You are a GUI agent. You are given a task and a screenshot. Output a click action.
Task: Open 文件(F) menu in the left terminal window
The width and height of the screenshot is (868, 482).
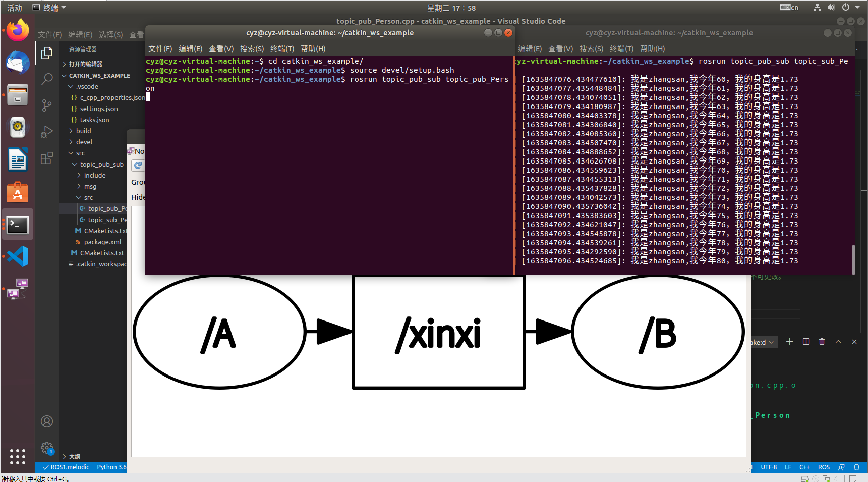coord(160,49)
